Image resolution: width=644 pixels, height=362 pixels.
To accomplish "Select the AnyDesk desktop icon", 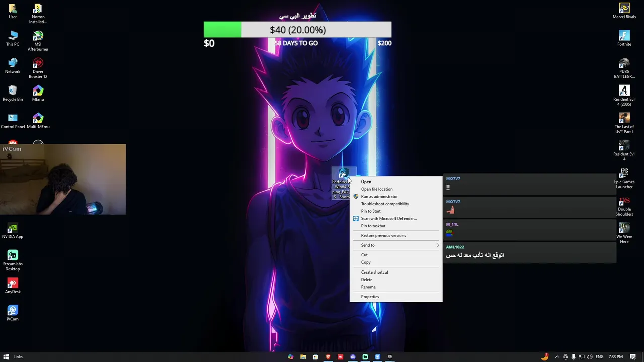I will (13, 286).
